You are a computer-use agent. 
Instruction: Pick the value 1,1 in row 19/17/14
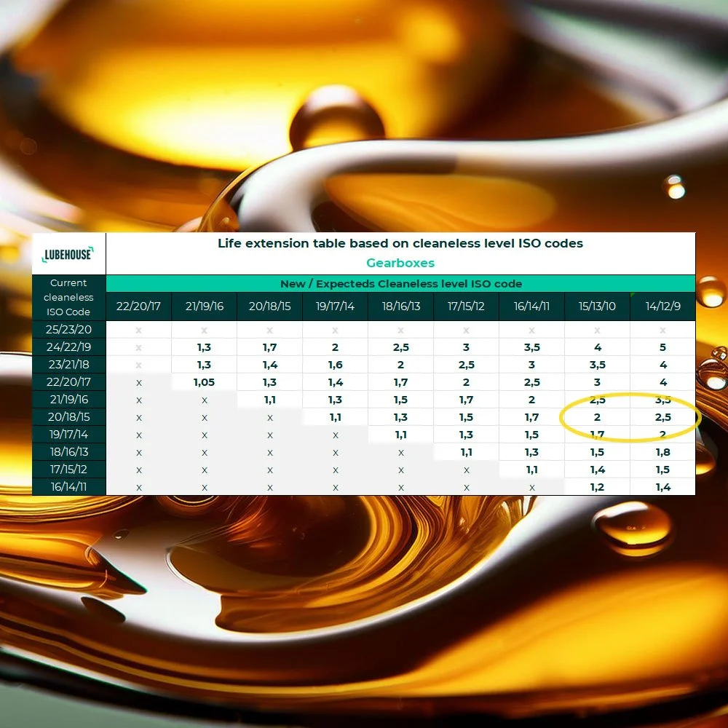400,435
